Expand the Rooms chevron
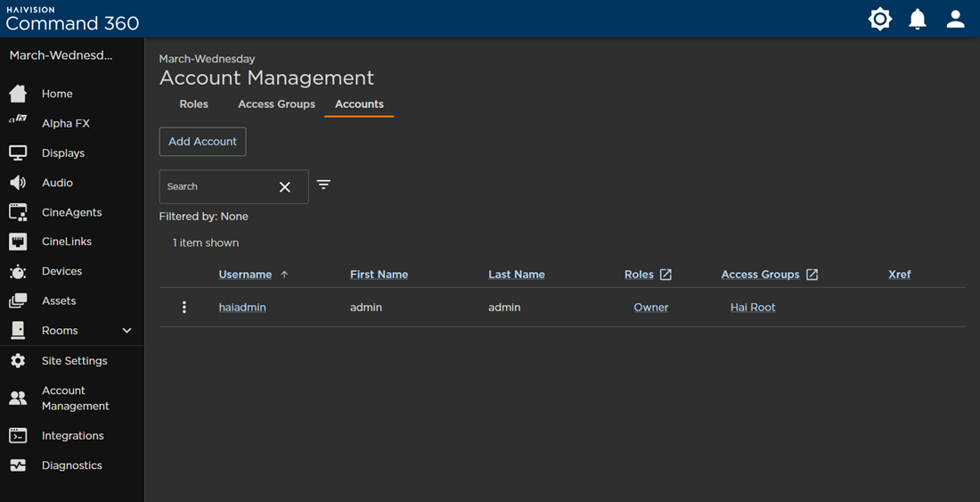 (x=127, y=330)
